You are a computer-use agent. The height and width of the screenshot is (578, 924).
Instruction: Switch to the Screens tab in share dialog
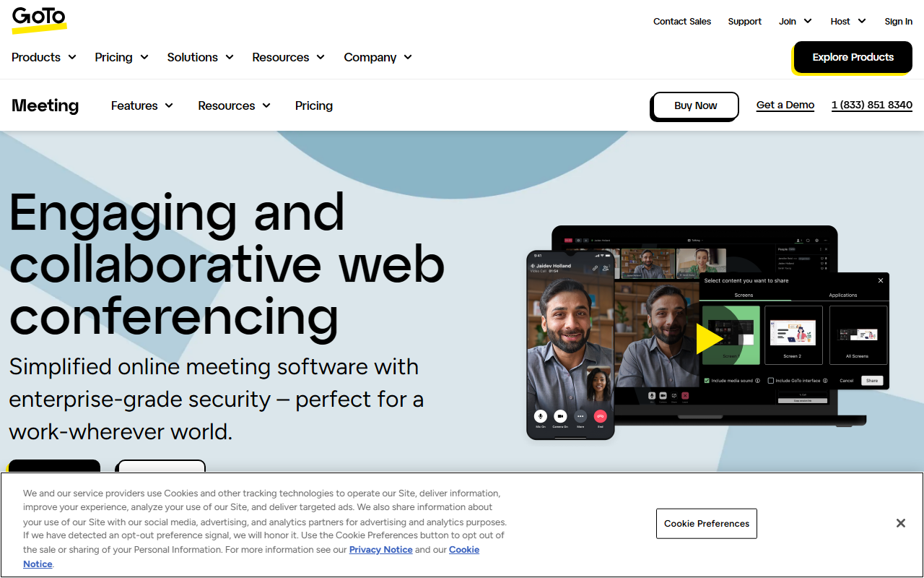744,295
